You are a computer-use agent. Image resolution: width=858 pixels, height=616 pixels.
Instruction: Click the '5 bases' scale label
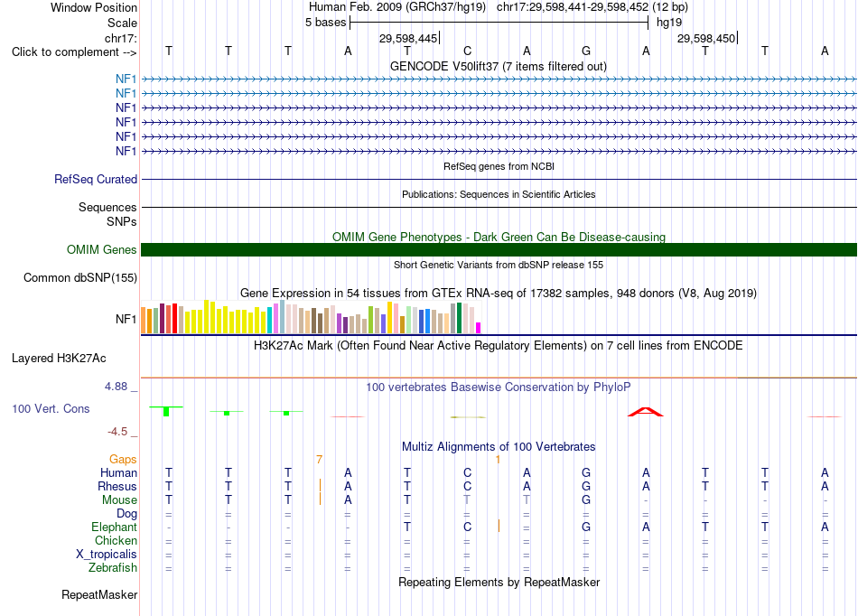point(325,23)
